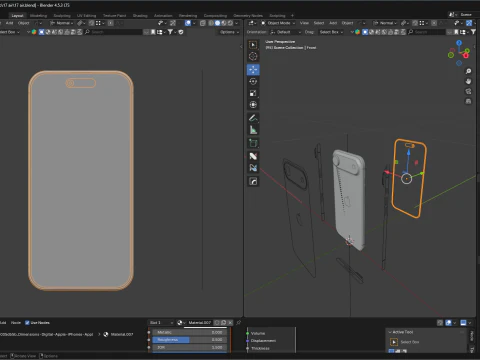Select the Move tool
The width and height of the screenshot is (480, 360).
coord(253,69)
